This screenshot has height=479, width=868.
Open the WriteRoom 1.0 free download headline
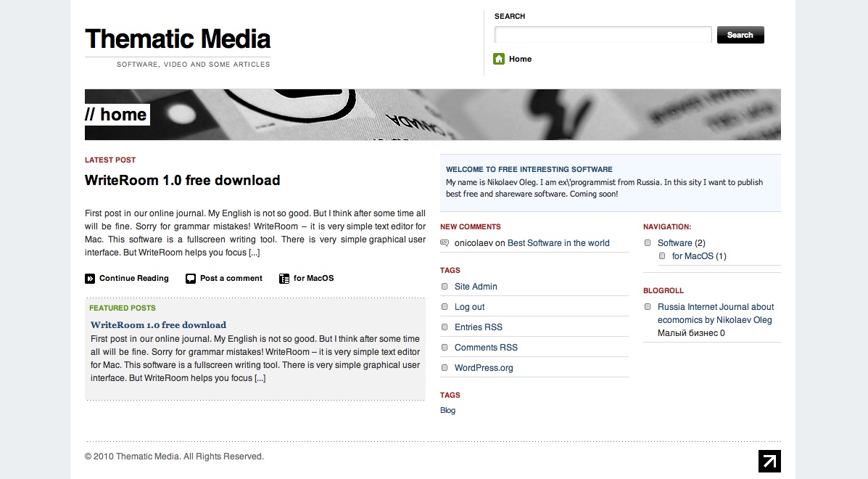point(182,181)
